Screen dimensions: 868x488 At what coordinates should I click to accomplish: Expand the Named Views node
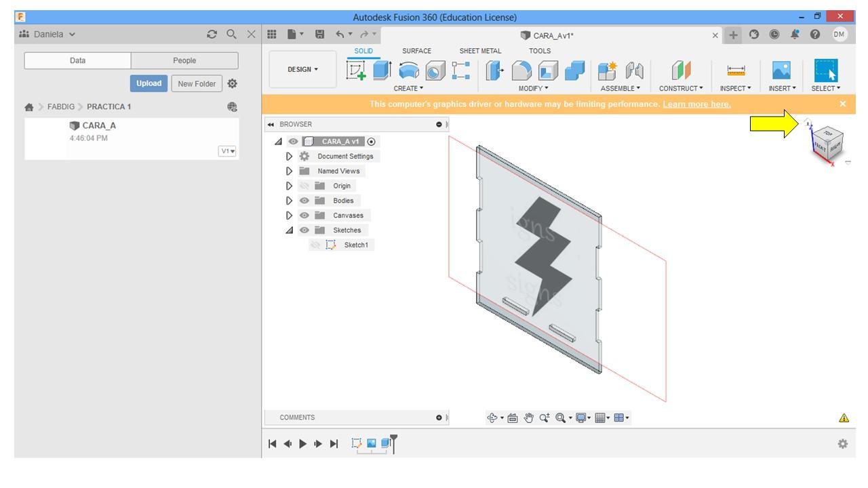pyautogui.click(x=290, y=171)
